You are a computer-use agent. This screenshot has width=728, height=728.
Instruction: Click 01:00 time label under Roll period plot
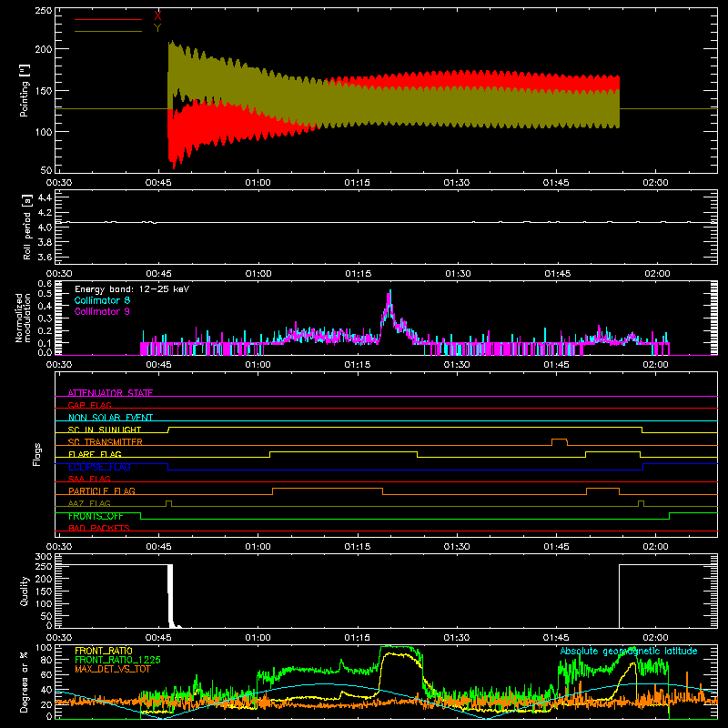coord(258,274)
